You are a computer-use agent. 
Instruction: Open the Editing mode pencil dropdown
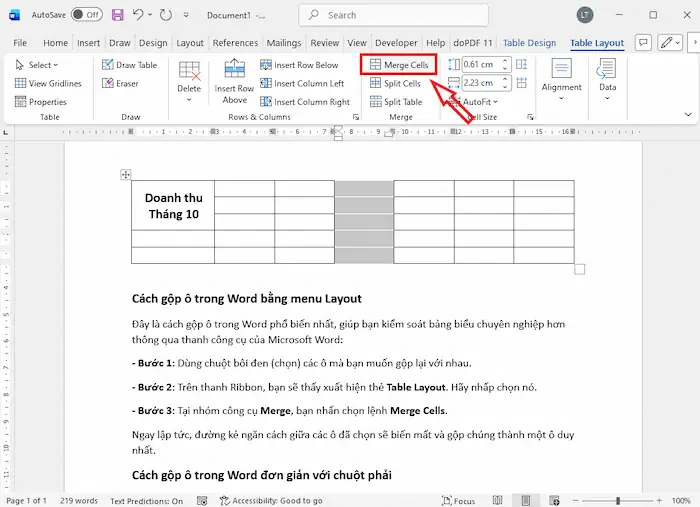(x=670, y=43)
